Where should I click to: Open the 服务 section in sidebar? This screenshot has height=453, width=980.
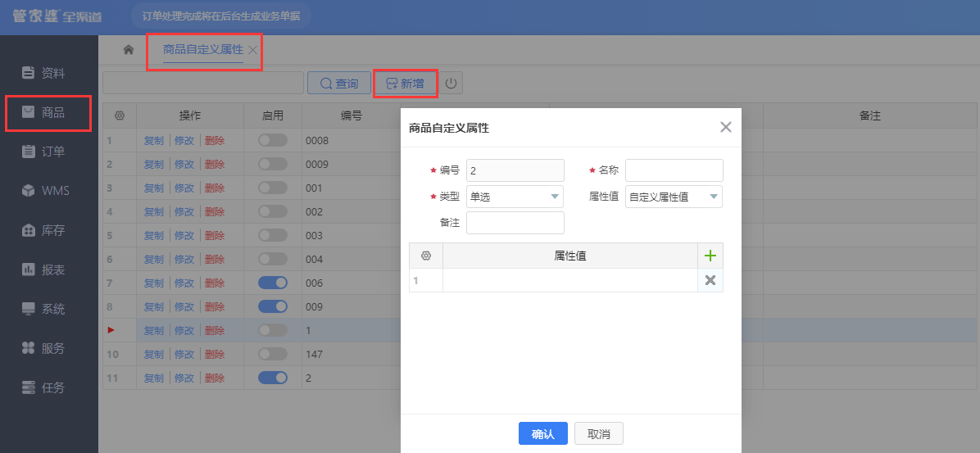point(43,348)
